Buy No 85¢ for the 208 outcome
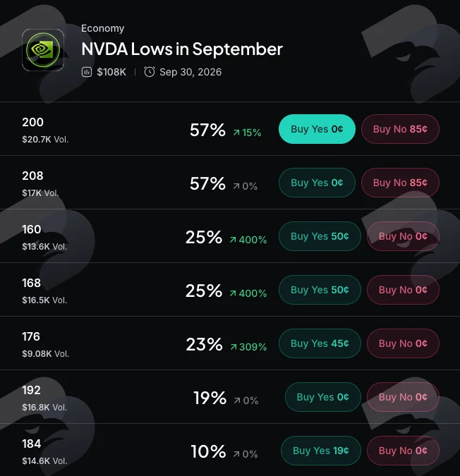 400,183
